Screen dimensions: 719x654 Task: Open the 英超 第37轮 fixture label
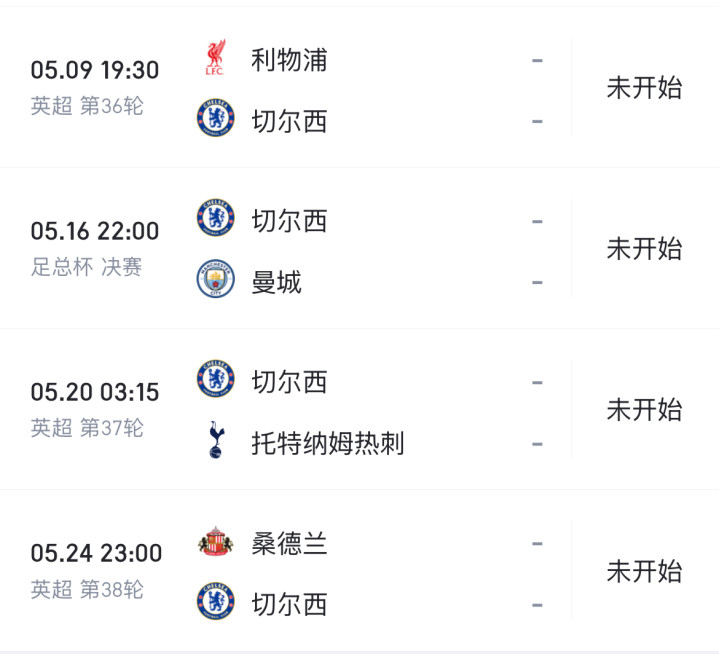87,428
